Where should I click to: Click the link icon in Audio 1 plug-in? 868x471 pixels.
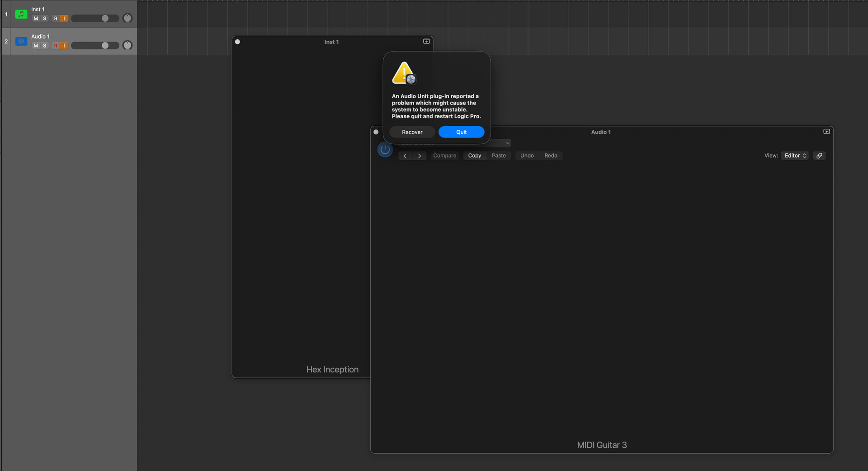tap(819, 156)
